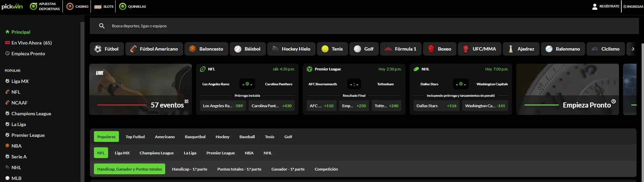Focus the sports search field
The image size is (644, 182).
pos(364,26)
